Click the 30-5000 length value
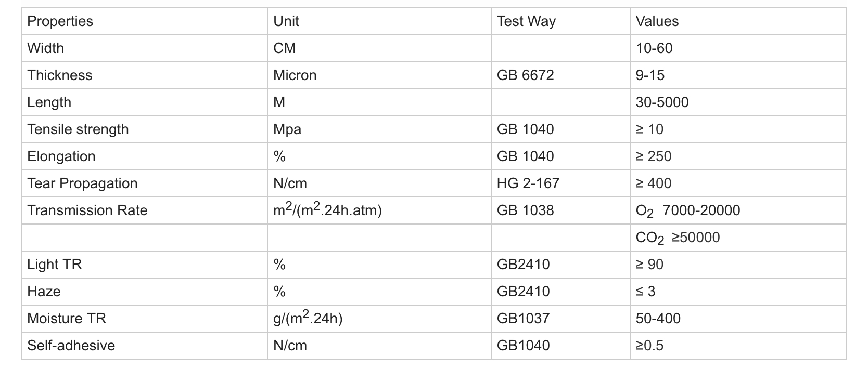The image size is (868, 369). [661, 102]
